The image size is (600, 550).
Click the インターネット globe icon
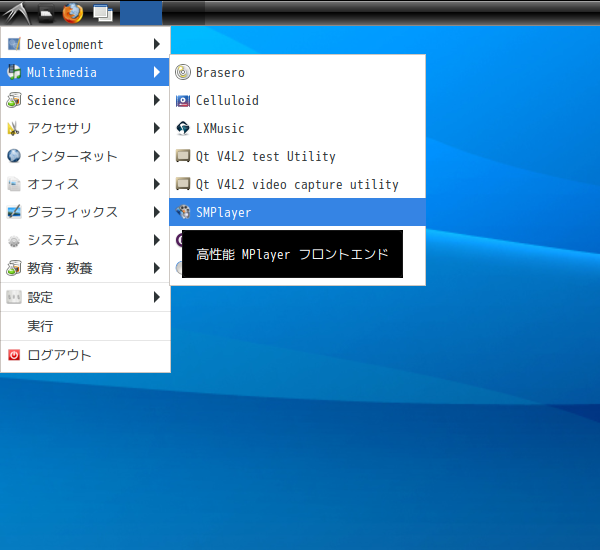[14, 156]
